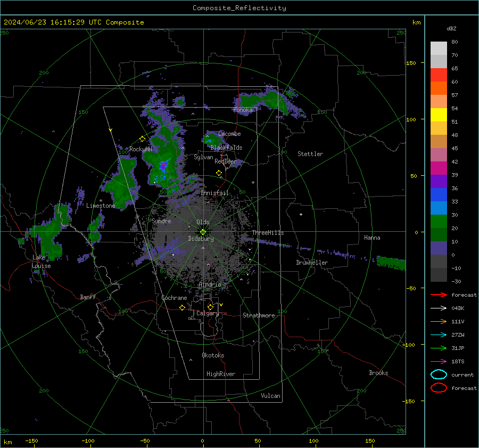This screenshot has height=448, width=479.
Task: Click the dBZ legend heading
Action: [x=451, y=28]
